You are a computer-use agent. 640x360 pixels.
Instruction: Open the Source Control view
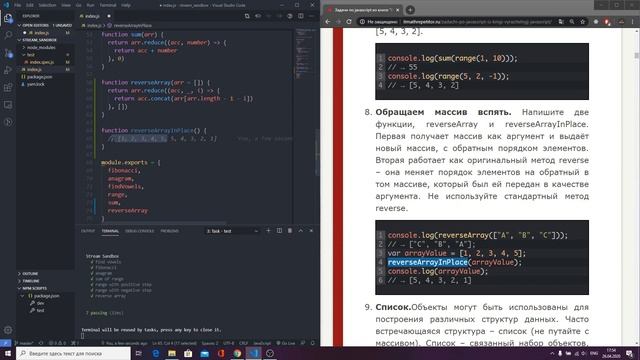click(8, 53)
